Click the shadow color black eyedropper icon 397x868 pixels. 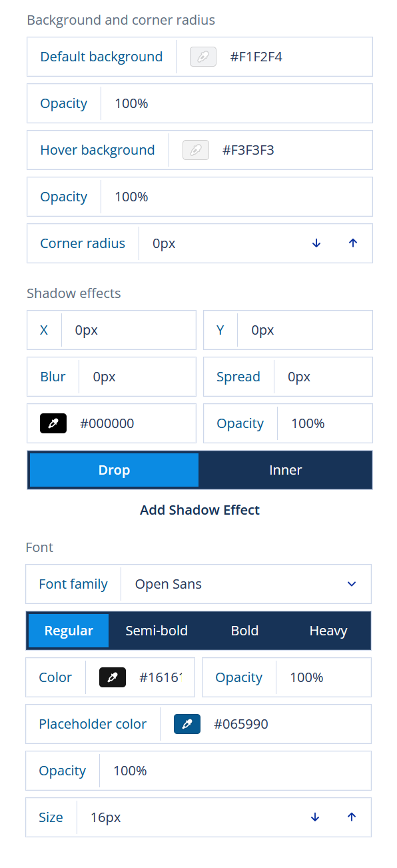(x=53, y=423)
